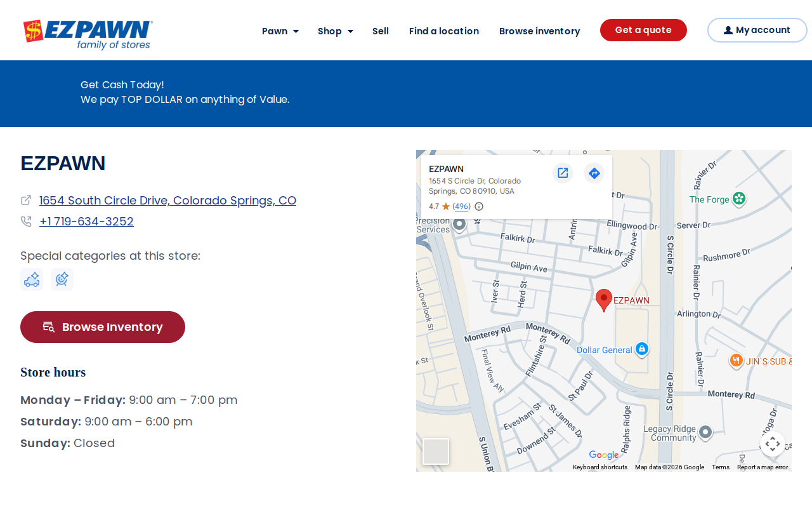812x508 pixels.
Task: Click the We pay TOP DOLLAR banner line
Action: coord(185,99)
